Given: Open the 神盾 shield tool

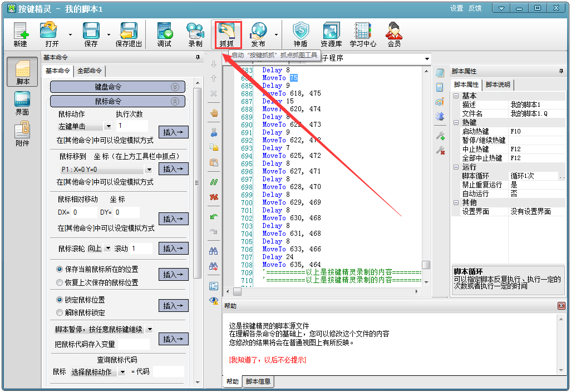Looking at the screenshot, I should click(x=301, y=34).
